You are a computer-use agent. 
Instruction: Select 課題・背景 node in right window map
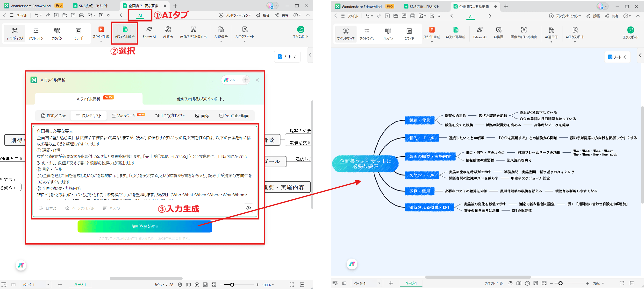click(420, 120)
